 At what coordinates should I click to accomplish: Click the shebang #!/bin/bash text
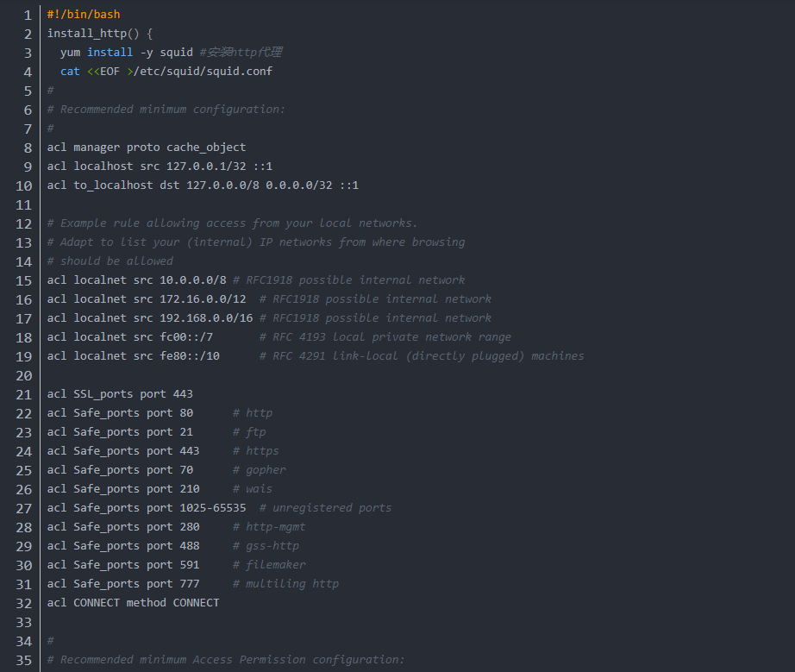click(x=84, y=15)
